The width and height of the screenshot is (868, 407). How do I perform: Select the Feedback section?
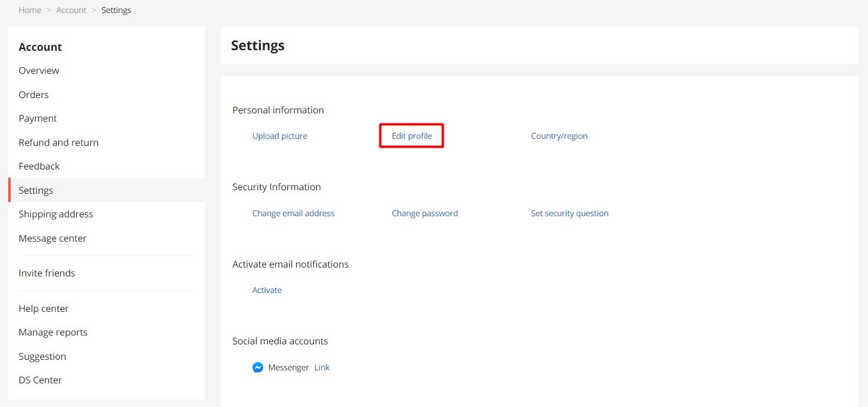coord(39,166)
